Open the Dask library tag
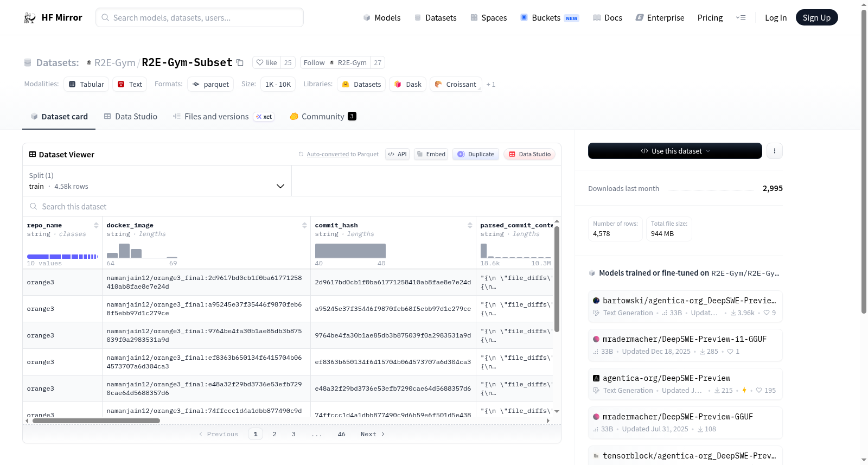The image size is (868, 465). [x=407, y=84]
